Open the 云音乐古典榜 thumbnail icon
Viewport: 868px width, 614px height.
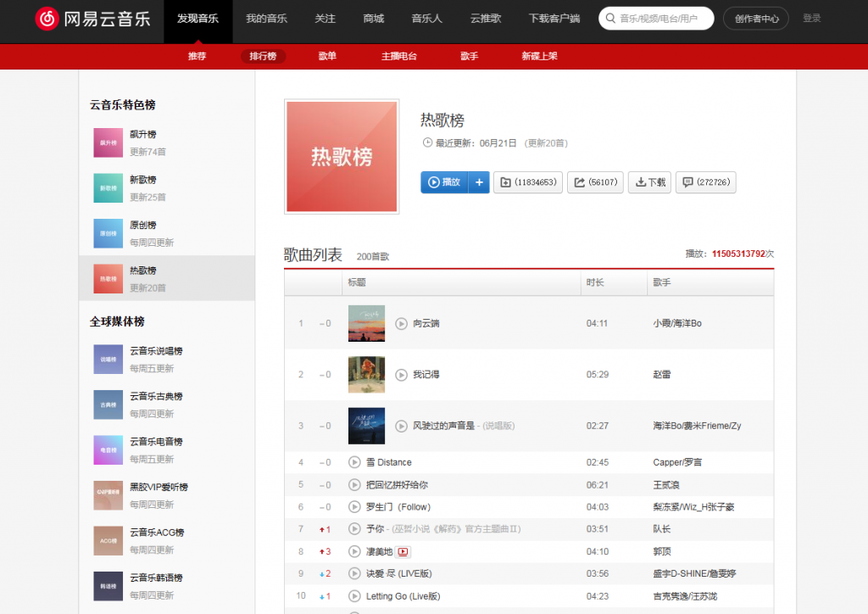pos(108,405)
